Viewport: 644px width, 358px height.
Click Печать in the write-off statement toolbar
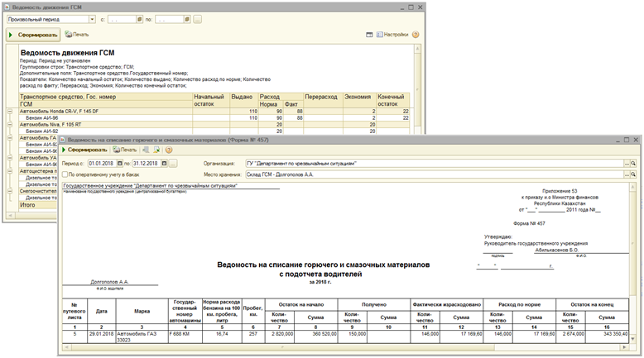pos(125,150)
